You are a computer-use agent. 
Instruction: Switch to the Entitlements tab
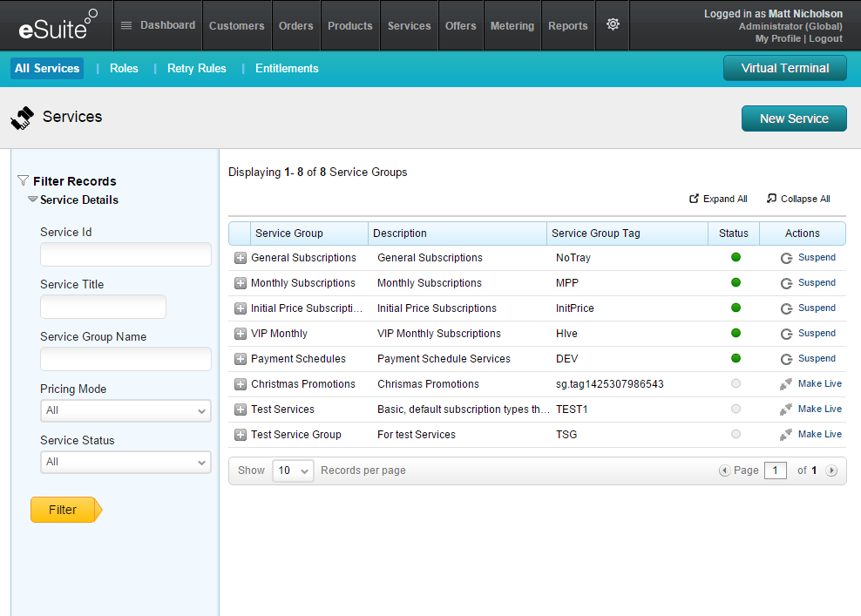287,68
